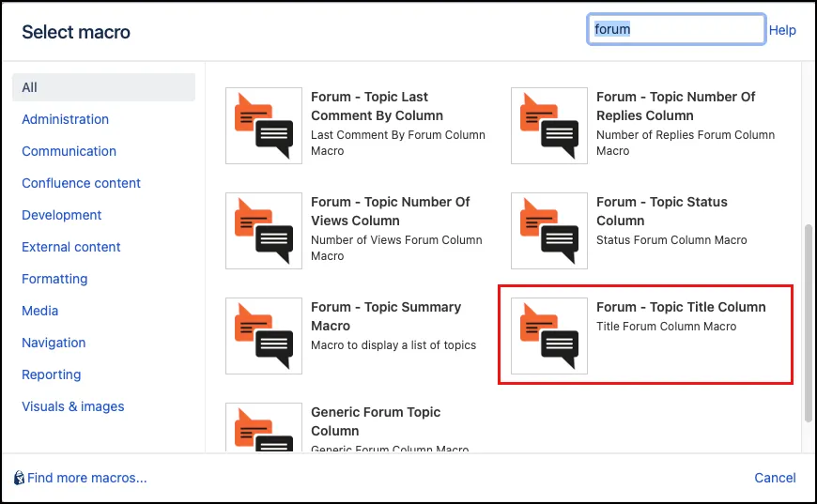Screen dimensions: 817x504
Task: Click description 'Status Forum Column Macro'
Action: pos(671,240)
